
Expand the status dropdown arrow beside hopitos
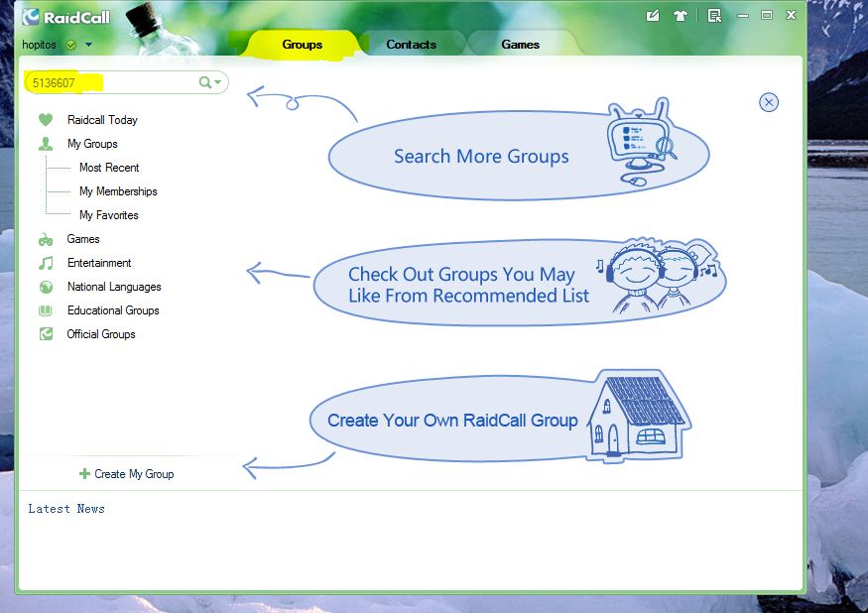(x=88, y=45)
